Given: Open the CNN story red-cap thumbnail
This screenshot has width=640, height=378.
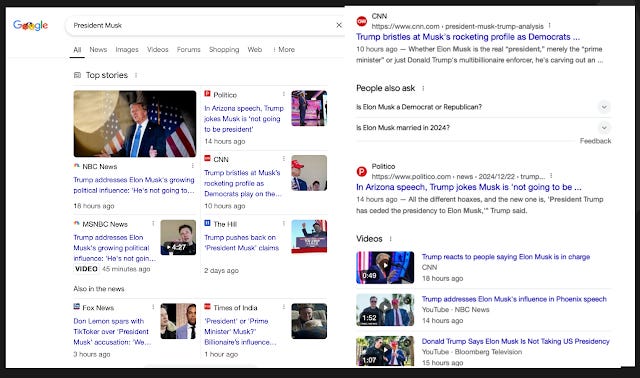Looking at the screenshot, I should click(x=309, y=173).
